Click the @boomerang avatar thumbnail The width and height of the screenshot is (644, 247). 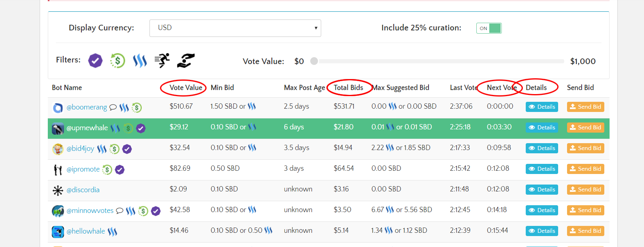pos(58,108)
